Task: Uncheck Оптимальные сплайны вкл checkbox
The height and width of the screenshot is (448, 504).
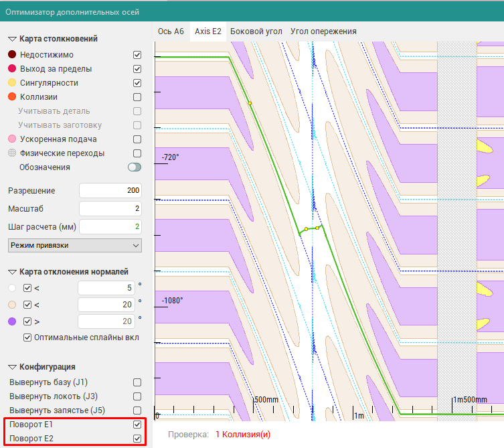Action: (x=27, y=337)
